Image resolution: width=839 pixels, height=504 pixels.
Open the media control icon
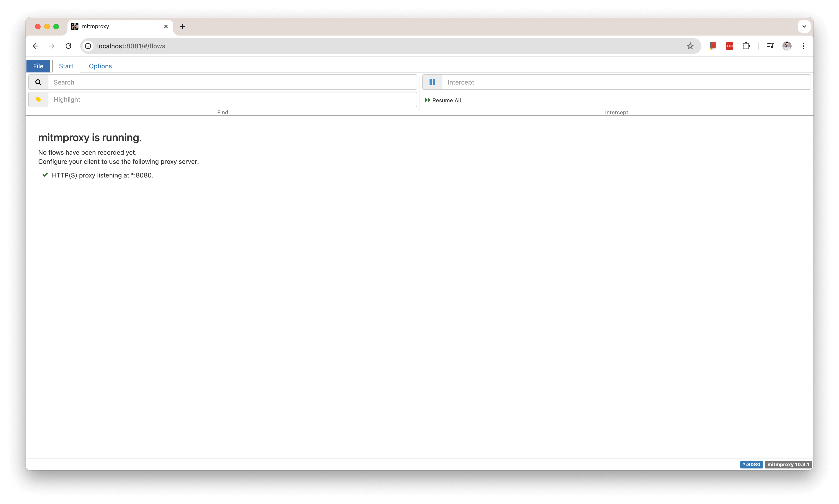(770, 46)
